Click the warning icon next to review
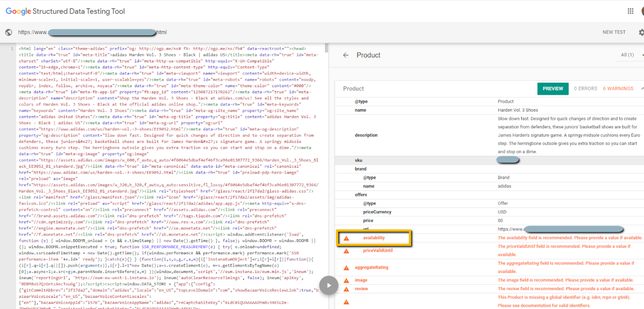The width and height of the screenshot is (644, 309). [346, 289]
